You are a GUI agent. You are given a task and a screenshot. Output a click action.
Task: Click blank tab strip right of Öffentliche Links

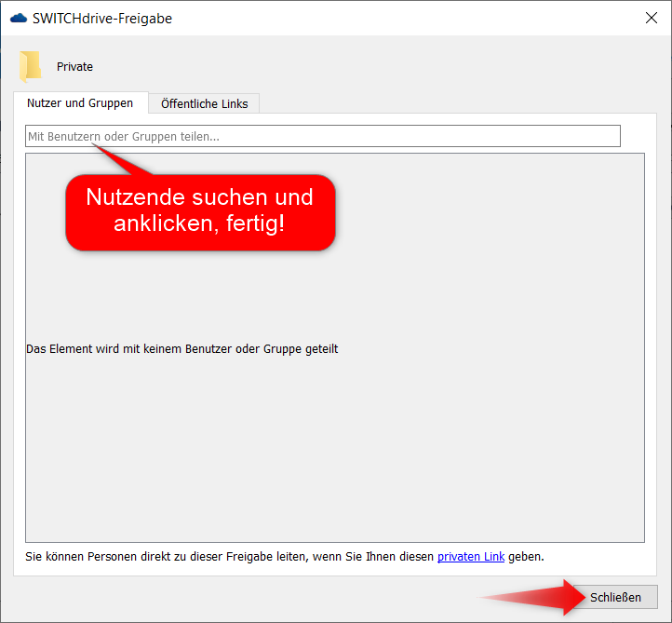coord(447,103)
